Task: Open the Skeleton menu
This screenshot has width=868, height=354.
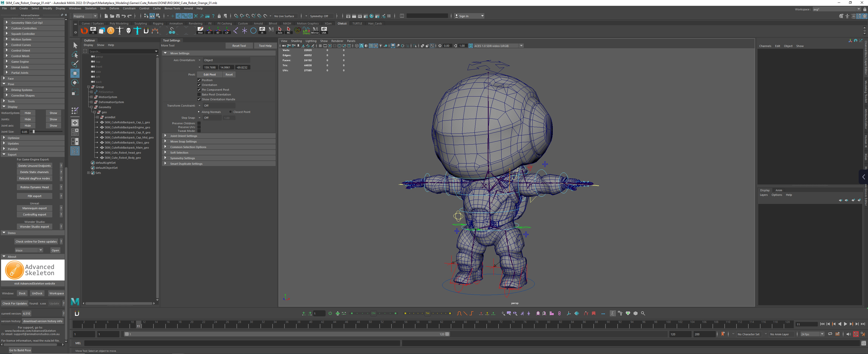Action: click(x=90, y=8)
